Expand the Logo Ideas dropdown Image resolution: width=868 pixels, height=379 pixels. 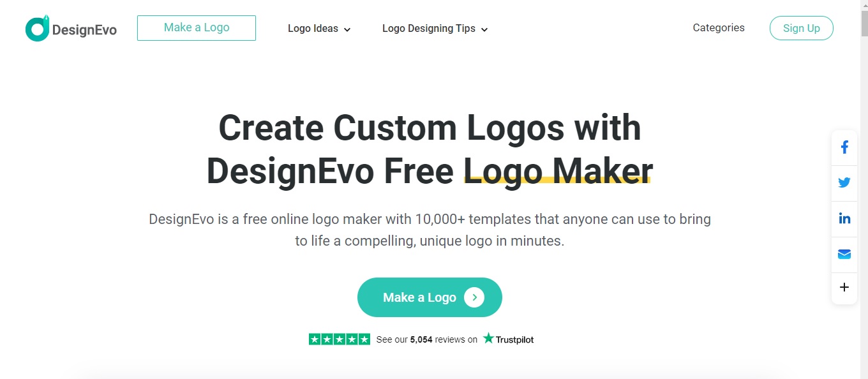click(319, 29)
